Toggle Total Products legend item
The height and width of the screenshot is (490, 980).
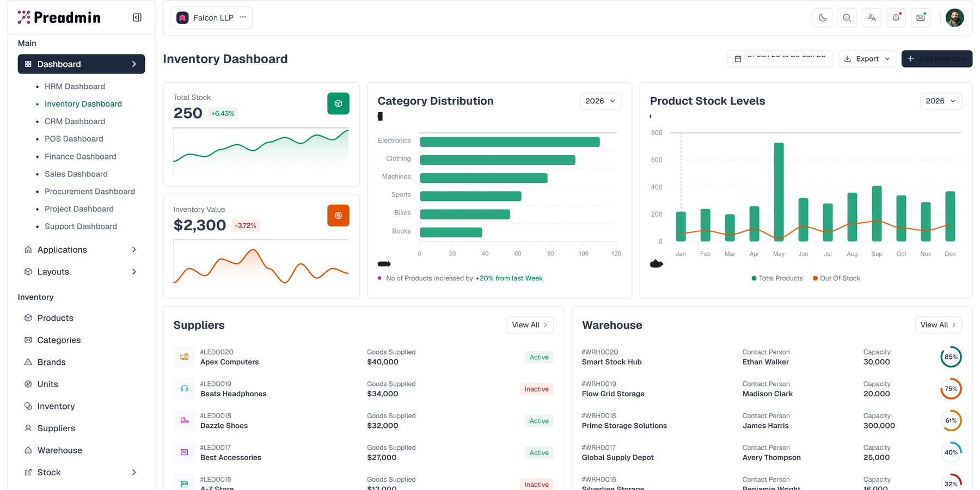(777, 278)
